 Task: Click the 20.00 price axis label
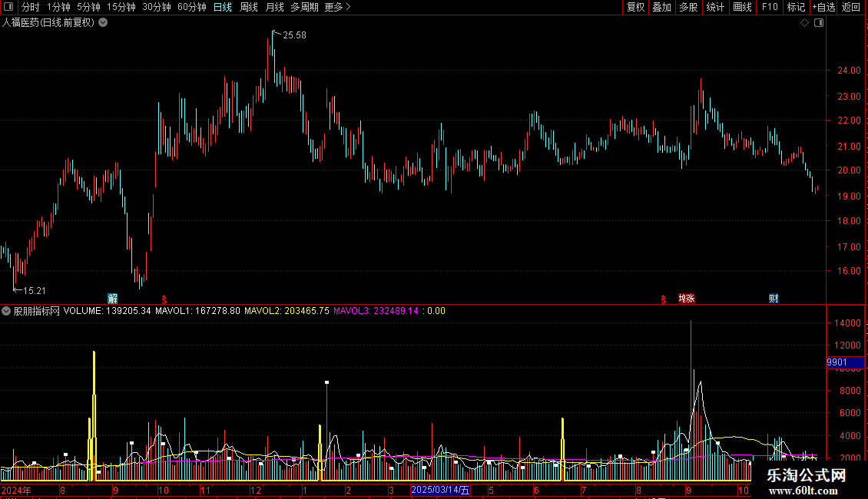coord(849,170)
